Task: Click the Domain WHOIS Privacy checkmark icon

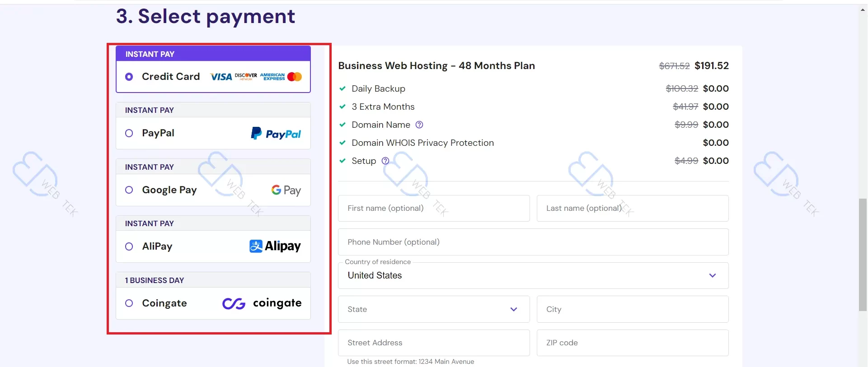Action: 343,143
